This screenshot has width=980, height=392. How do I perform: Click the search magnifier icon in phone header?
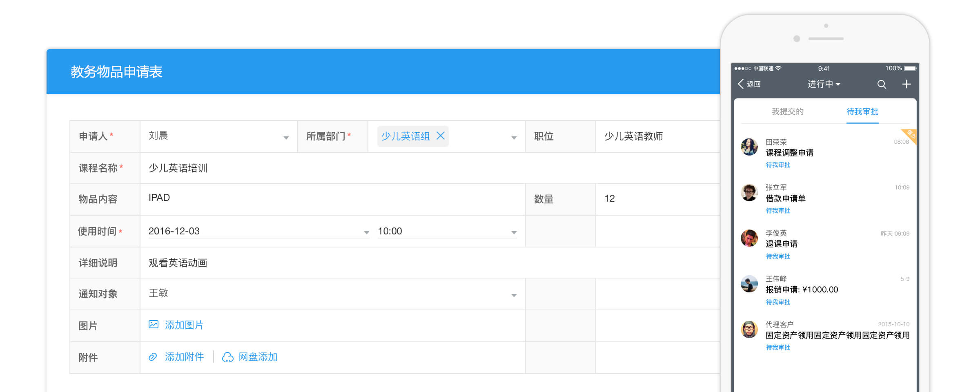point(882,84)
